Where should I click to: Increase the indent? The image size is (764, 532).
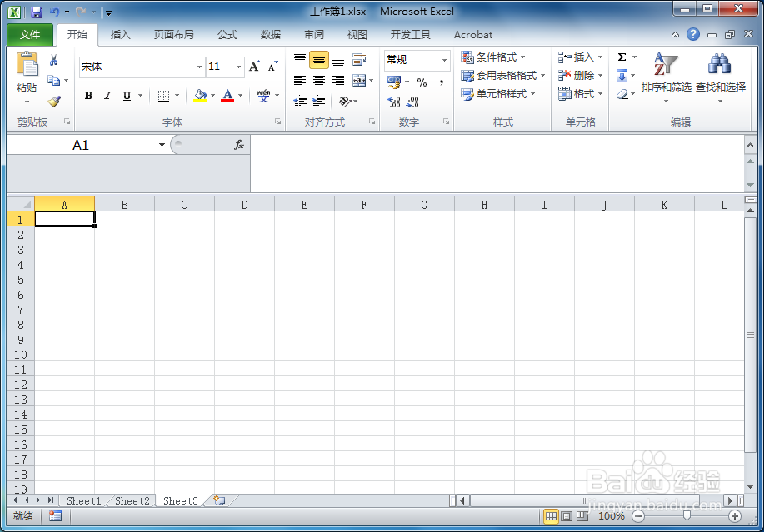[x=318, y=101]
